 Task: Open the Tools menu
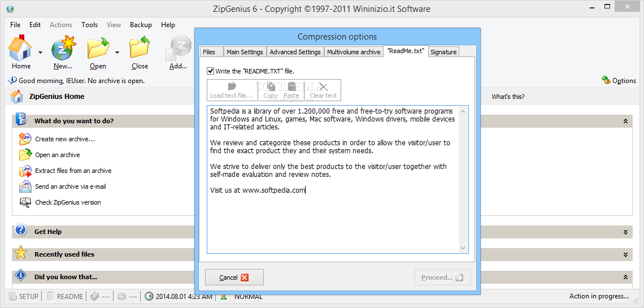[x=89, y=25]
